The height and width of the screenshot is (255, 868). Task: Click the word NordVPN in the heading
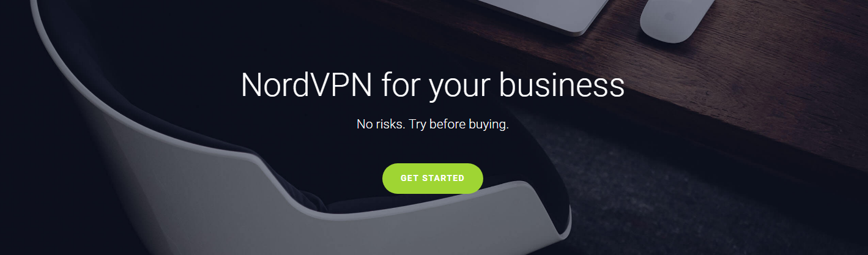point(306,86)
